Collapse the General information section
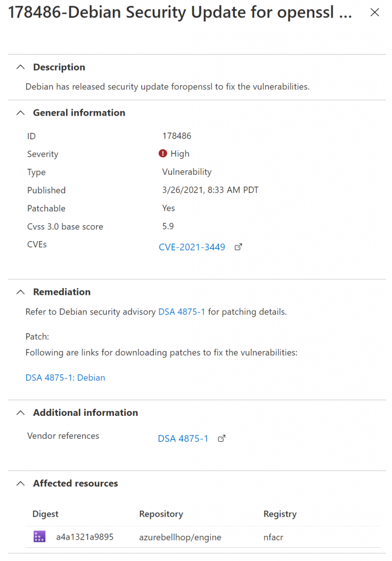392x561 pixels. coord(21,113)
